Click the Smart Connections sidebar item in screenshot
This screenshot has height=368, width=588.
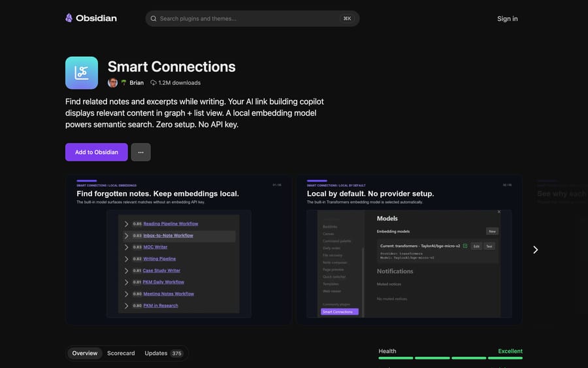click(339, 312)
